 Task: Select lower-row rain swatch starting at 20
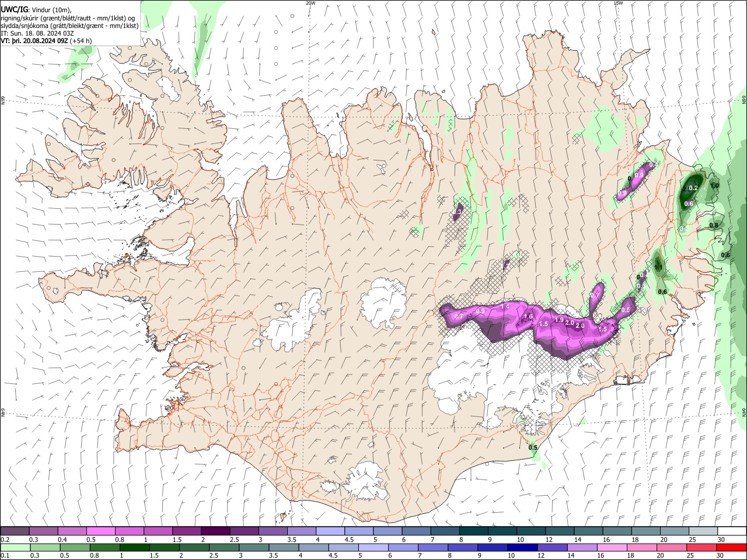pyautogui.click(x=672, y=547)
